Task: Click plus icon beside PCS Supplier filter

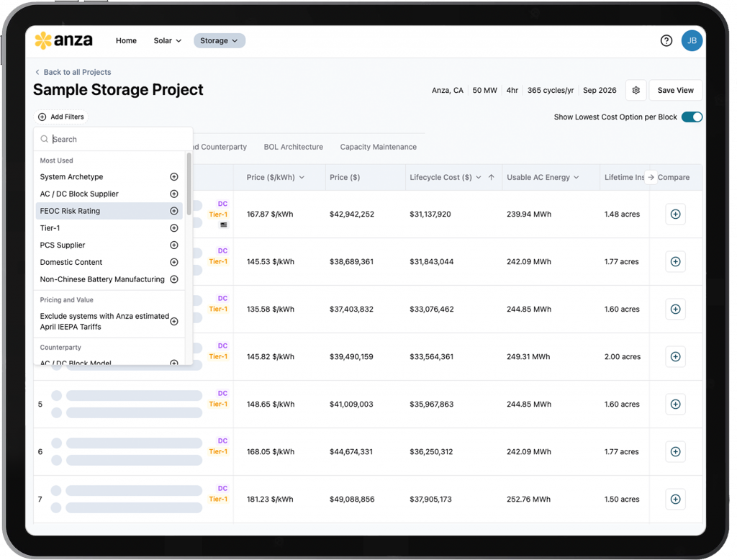Action: pos(173,245)
